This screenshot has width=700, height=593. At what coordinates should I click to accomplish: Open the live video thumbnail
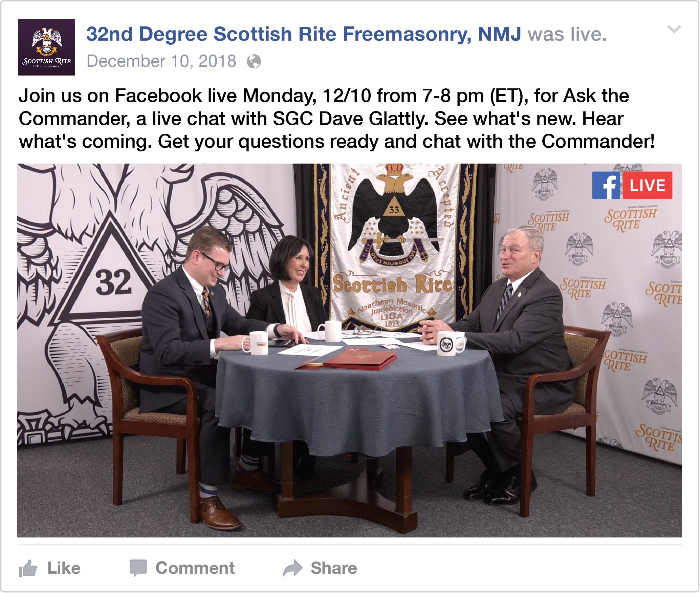(349, 351)
